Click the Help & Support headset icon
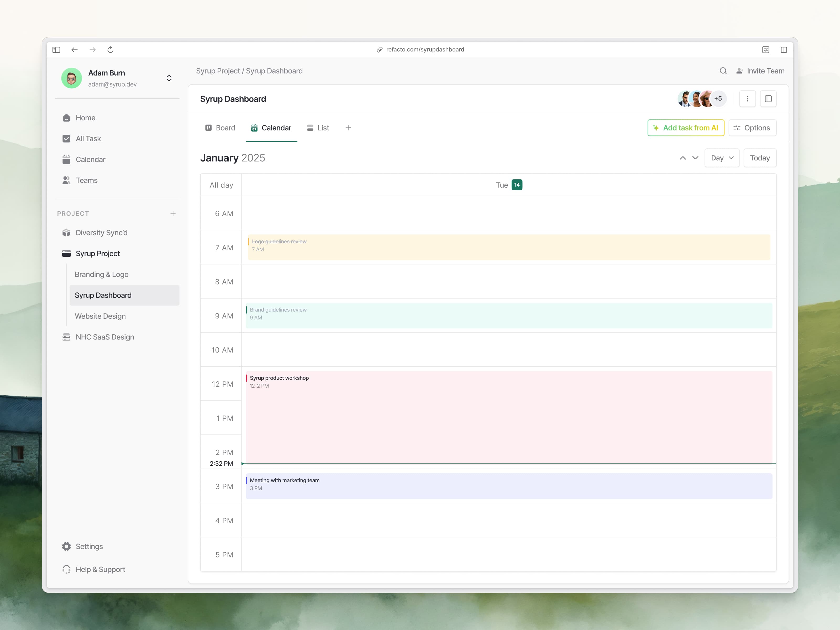 coord(66,569)
